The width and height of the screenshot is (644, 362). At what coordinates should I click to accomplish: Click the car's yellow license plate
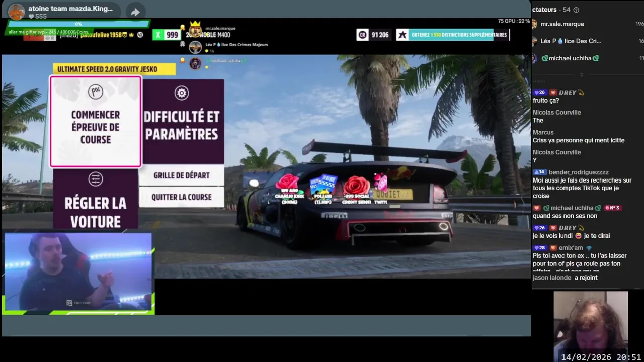click(394, 194)
